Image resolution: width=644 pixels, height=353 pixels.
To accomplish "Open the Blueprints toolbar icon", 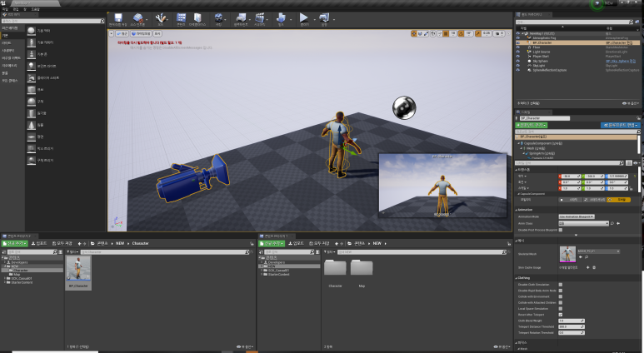I will (x=241, y=18).
